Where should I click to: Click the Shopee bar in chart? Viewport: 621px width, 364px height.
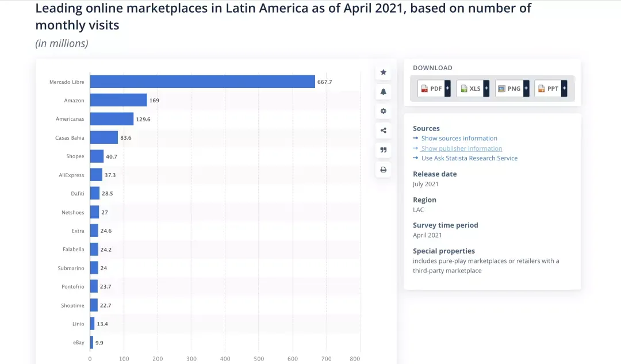(x=97, y=156)
